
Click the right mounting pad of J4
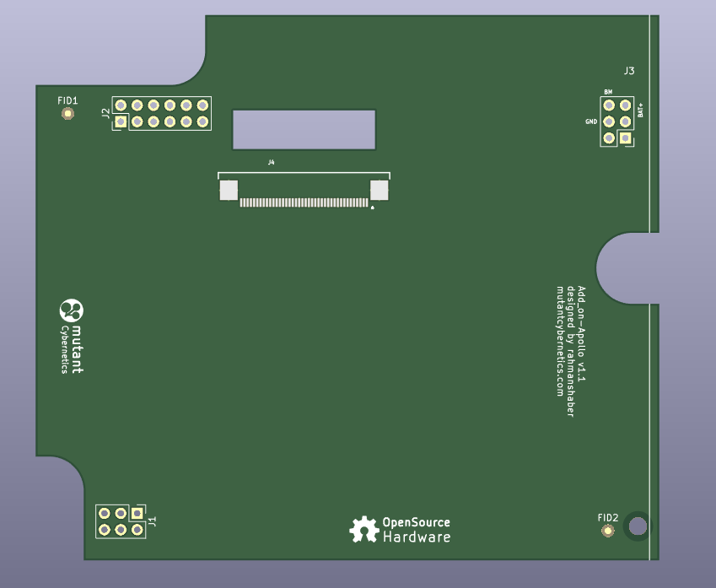tap(380, 191)
